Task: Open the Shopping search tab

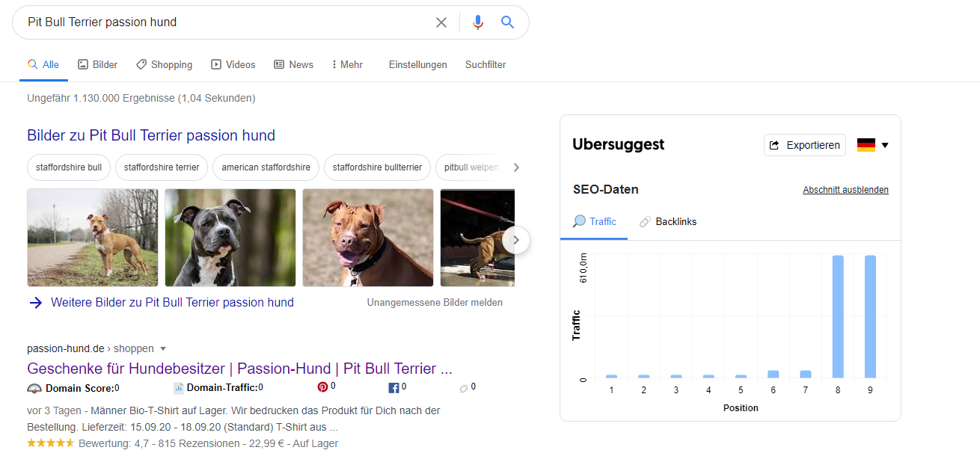Action: coord(164,65)
